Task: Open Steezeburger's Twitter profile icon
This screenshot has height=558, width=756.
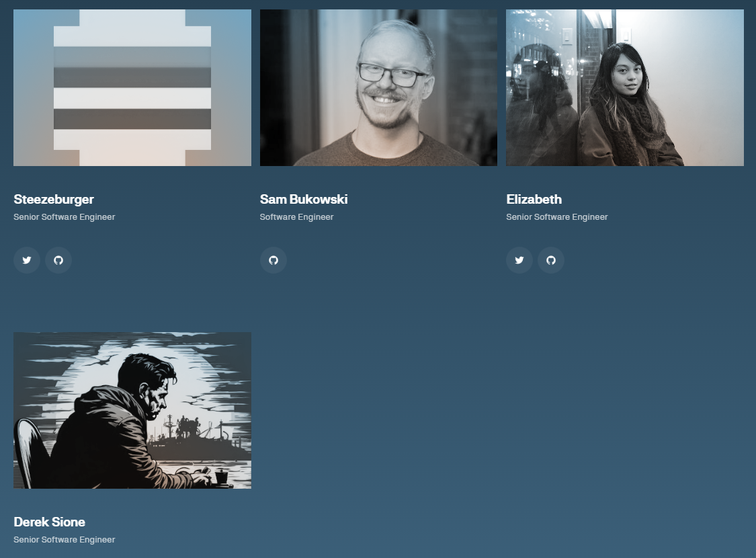Action: (x=27, y=260)
